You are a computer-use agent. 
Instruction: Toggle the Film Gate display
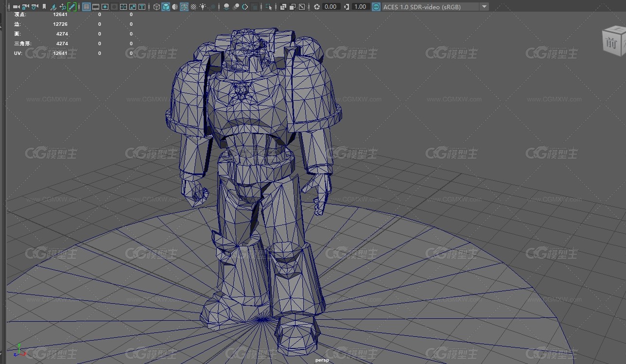click(96, 7)
